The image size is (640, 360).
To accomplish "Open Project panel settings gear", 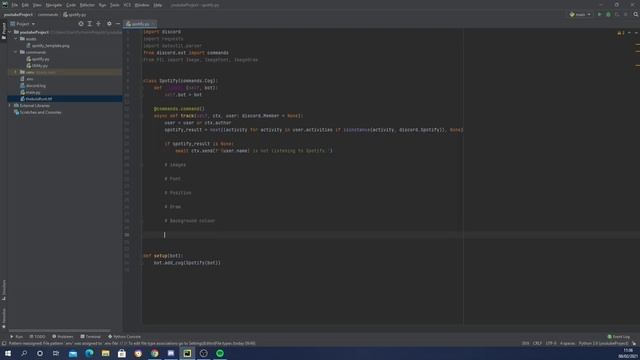I will [109, 24].
